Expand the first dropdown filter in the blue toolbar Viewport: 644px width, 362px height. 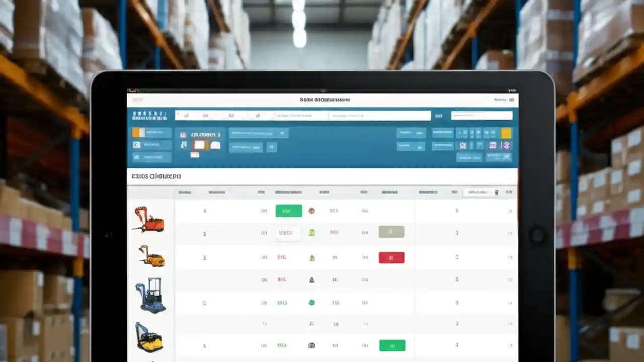click(x=259, y=133)
